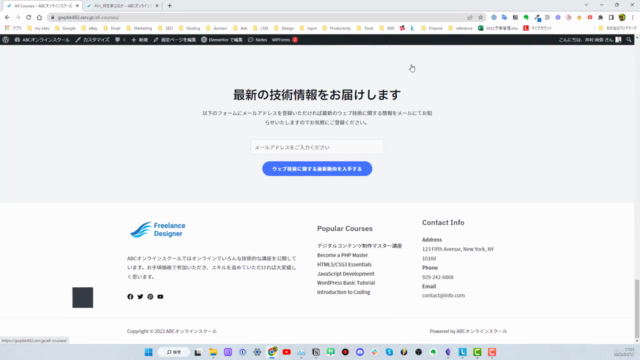
Task: Toggle the browser side panel icon
Action: pyautogui.click(x=611, y=17)
